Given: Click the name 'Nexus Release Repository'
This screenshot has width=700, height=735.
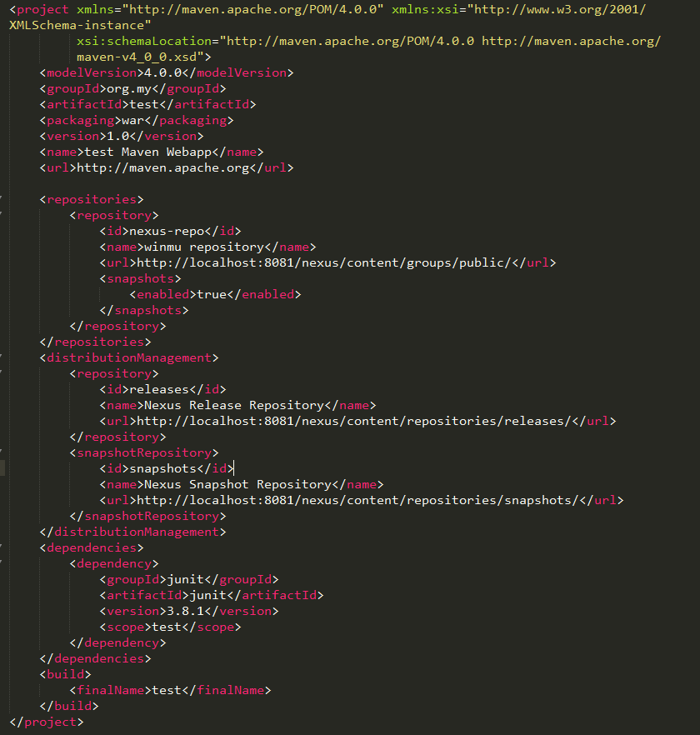Looking at the screenshot, I should click(x=234, y=405).
